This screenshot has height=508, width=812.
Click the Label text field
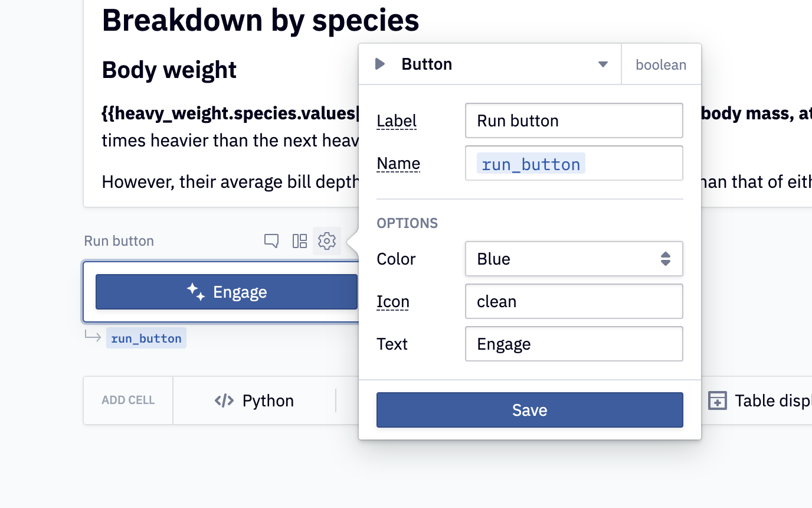click(x=574, y=121)
